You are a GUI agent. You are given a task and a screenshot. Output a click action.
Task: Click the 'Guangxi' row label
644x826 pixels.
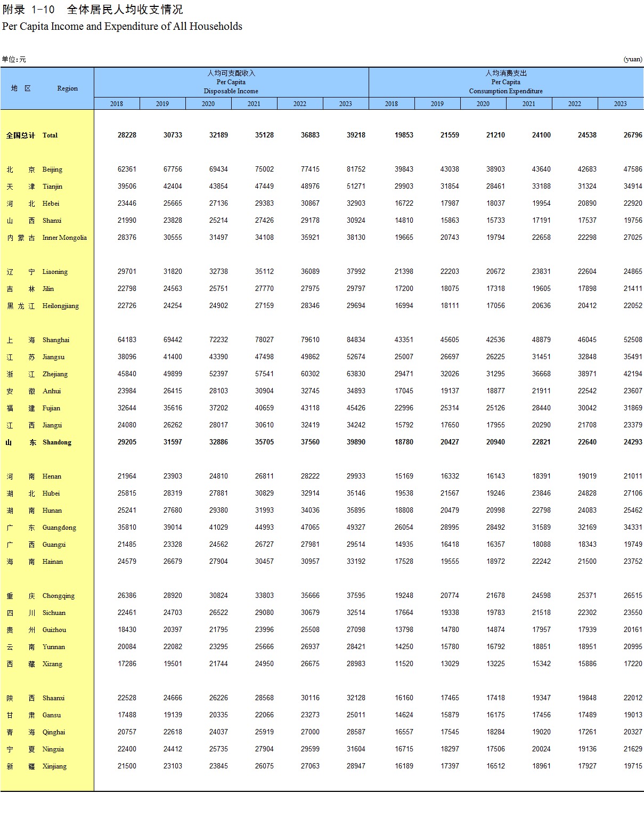coord(54,545)
